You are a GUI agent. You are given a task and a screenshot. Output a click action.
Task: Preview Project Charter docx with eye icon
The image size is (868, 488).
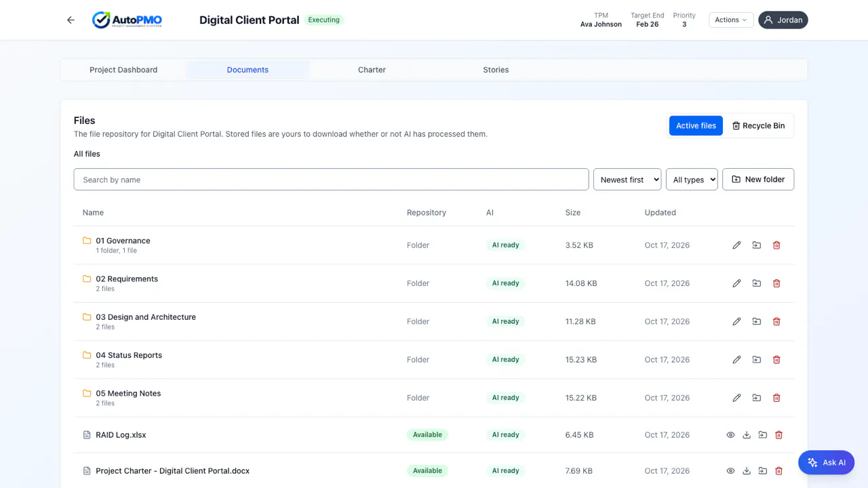click(x=730, y=471)
